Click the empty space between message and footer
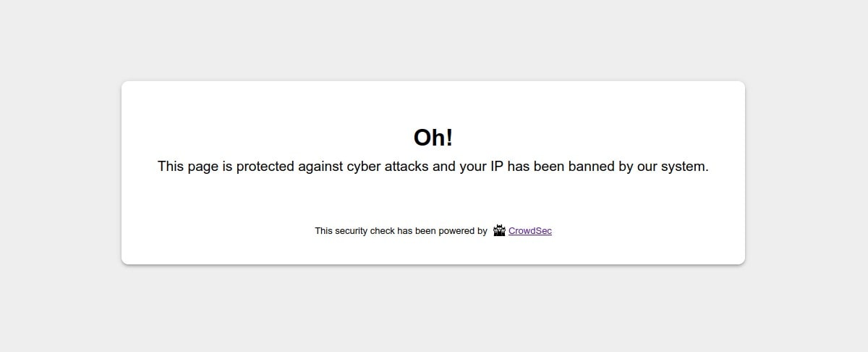Screen dimensions: 868x352 click(x=433, y=200)
